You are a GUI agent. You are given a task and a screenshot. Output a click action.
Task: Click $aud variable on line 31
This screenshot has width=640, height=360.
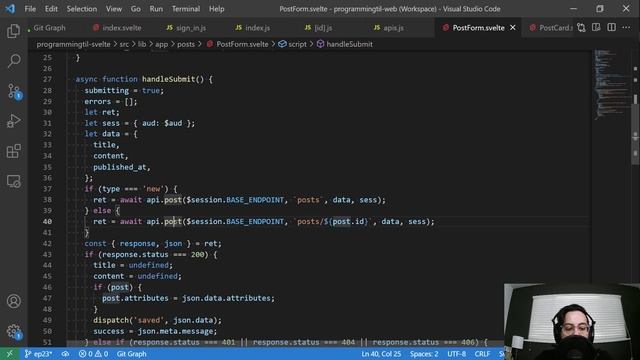173,123
